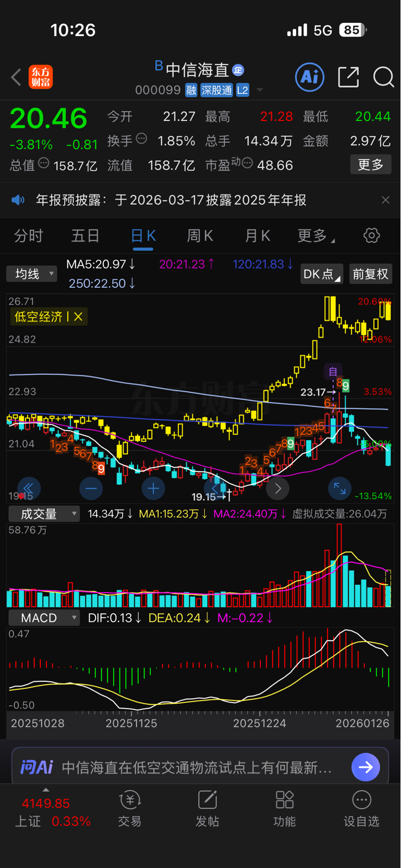Tap the MA2:24.40万 volume average label

point(250,514)
